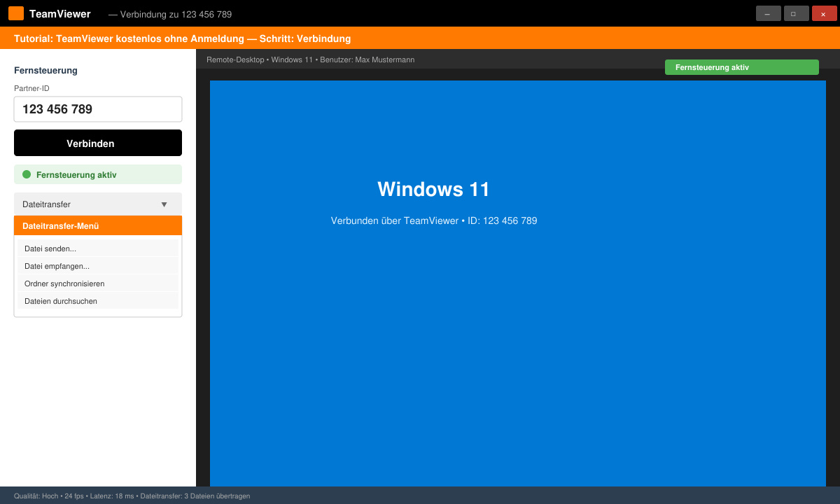Maximize the TeamViewer window
The width and height of the screenshot is (840, 504).
click(797, 13)
